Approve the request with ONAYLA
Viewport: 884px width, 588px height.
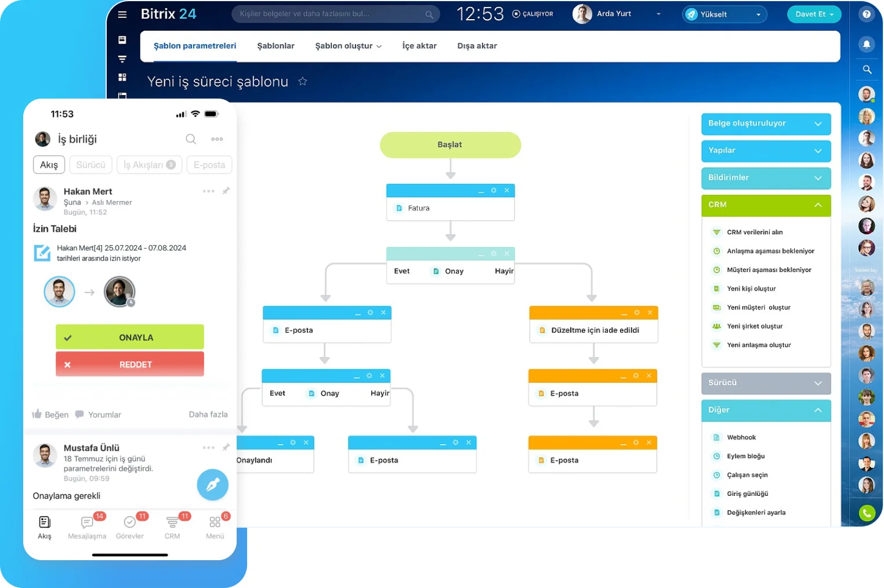[x=129, y=337]
